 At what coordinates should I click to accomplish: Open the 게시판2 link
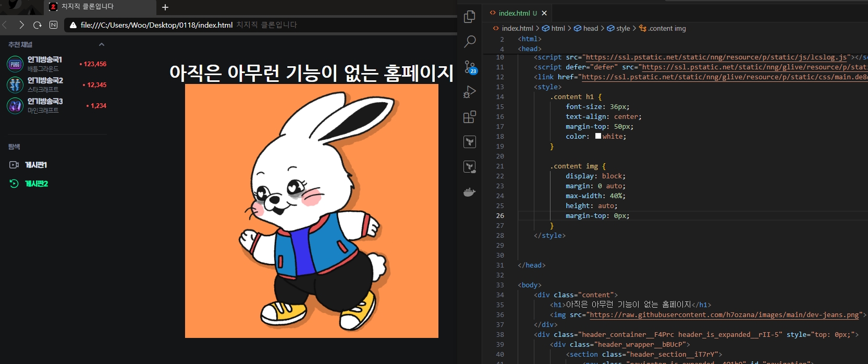36,184
